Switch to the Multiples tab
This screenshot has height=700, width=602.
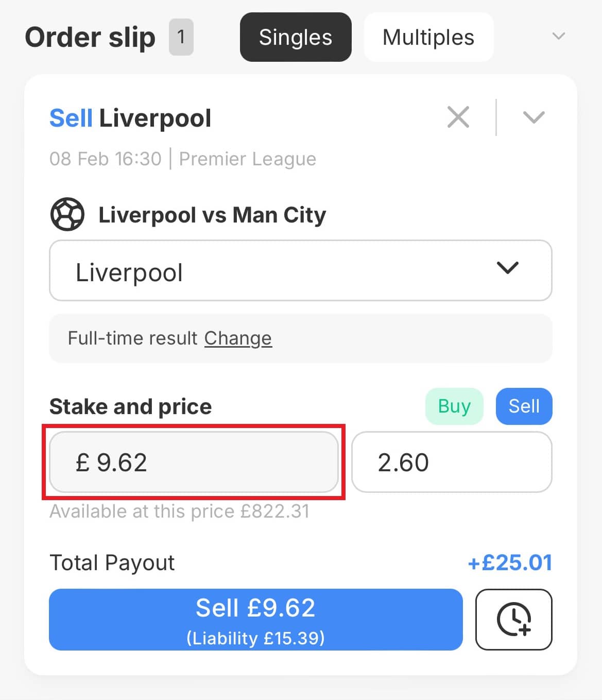pyautogui.click(x=428, y=37)
